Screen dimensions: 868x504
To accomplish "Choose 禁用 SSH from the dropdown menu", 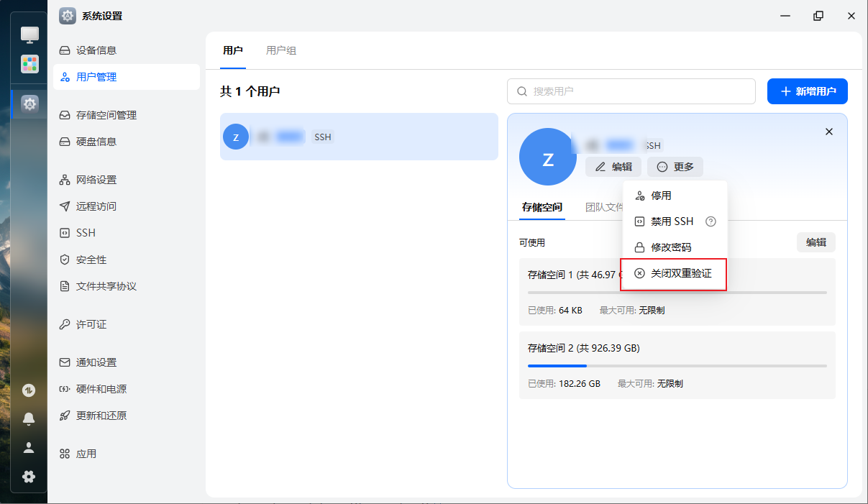I will pos(672,221).
